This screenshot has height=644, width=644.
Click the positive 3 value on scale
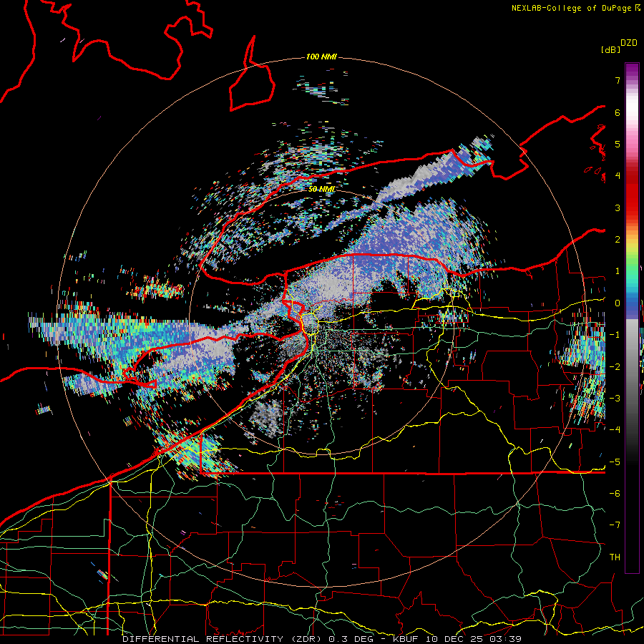pyautogui.click(x=618, y=208)
